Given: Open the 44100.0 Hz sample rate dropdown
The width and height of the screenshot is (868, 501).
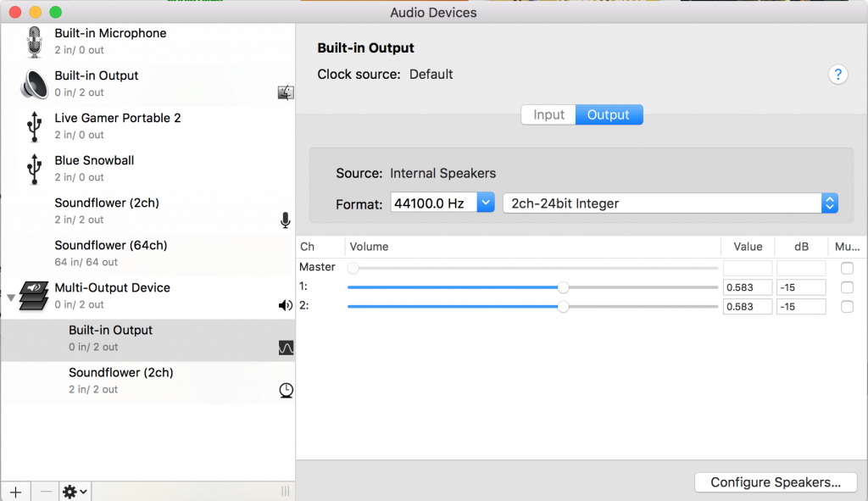Looking at the screenshot, I should pos(486,203).
